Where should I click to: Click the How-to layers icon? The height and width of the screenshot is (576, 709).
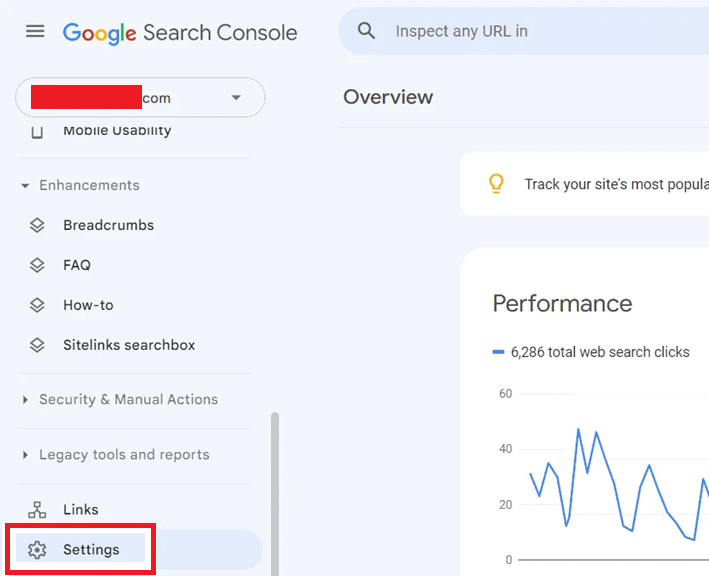point(37,305)
